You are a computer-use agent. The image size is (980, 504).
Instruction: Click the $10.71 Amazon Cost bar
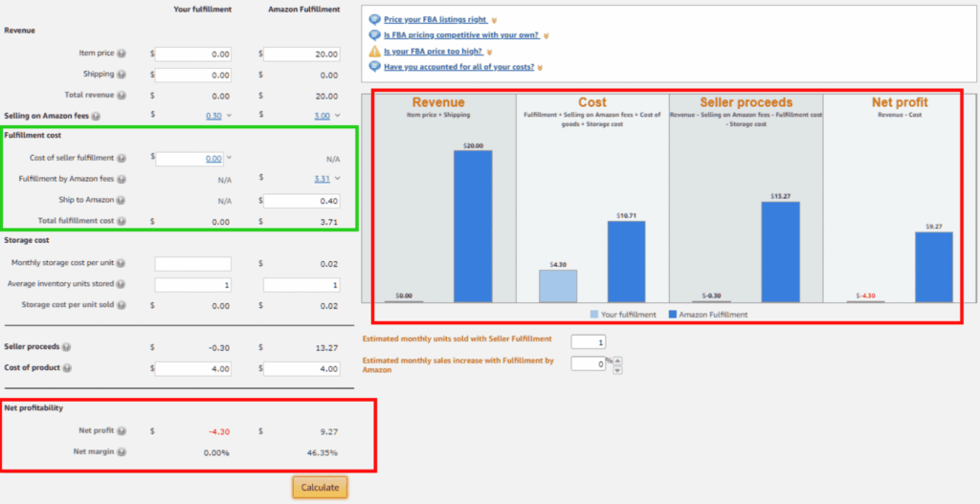point(626,262)
